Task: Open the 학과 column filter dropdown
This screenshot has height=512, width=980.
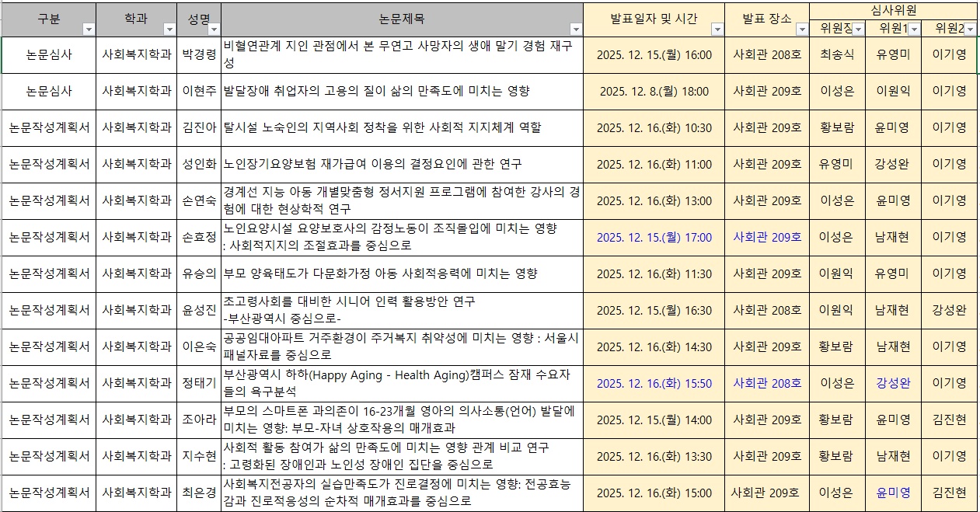Action: [169, 29]
